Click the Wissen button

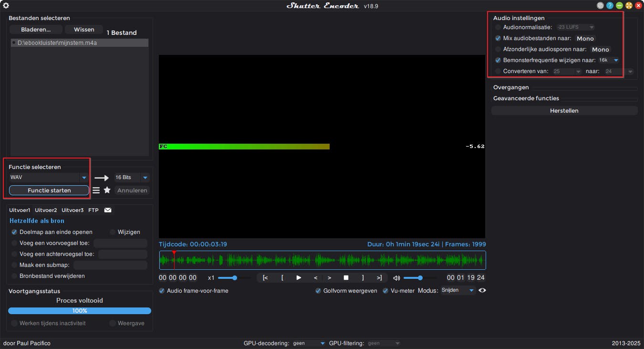[x=84, y=30]
